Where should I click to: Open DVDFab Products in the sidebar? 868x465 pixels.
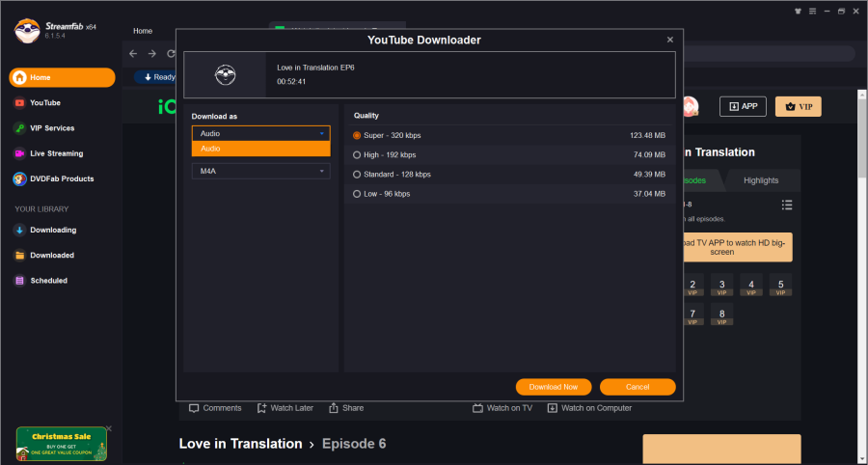click(x=54, y=179)
